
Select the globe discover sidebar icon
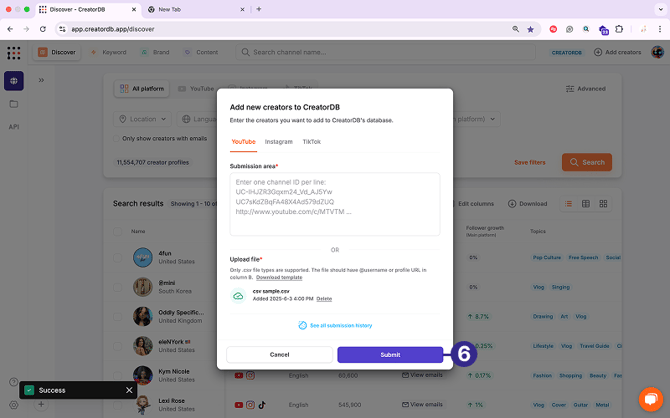point(14,81)
